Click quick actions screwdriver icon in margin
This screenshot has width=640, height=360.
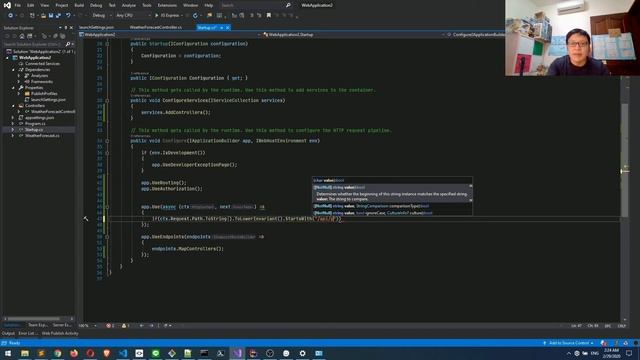86,219
